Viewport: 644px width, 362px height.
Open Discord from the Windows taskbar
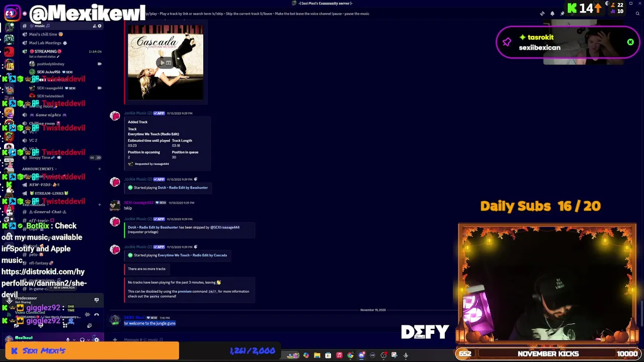tap(361, 355)
